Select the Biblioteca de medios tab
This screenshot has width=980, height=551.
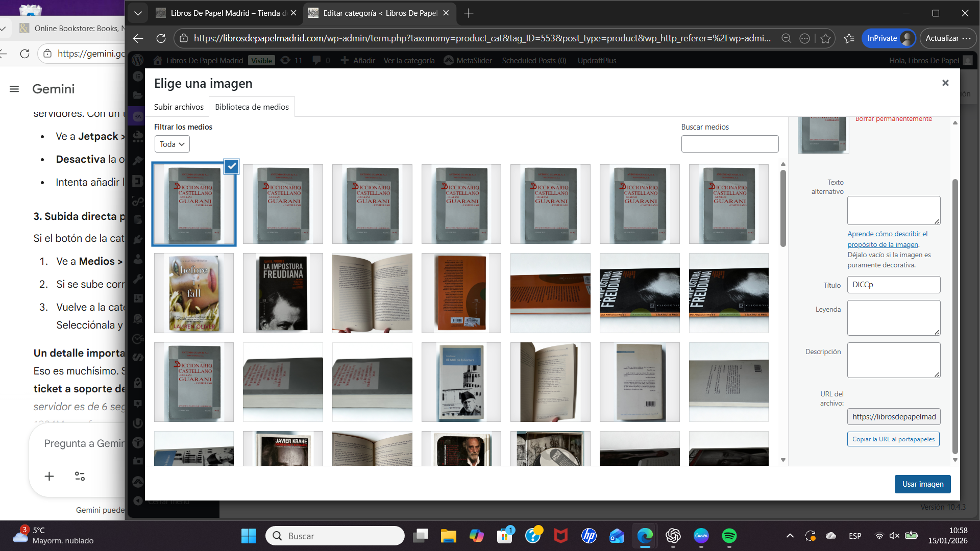(x=252, y=107)
